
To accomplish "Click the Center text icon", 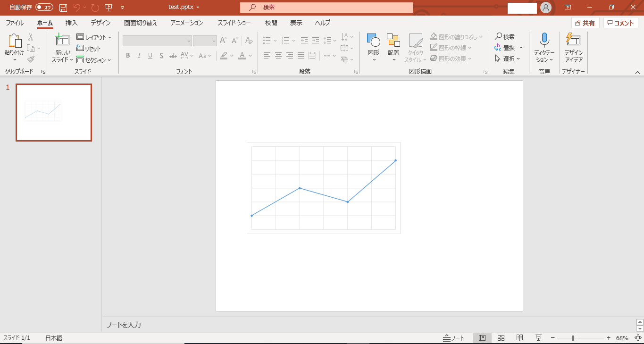I will click(x=278, y=56).
